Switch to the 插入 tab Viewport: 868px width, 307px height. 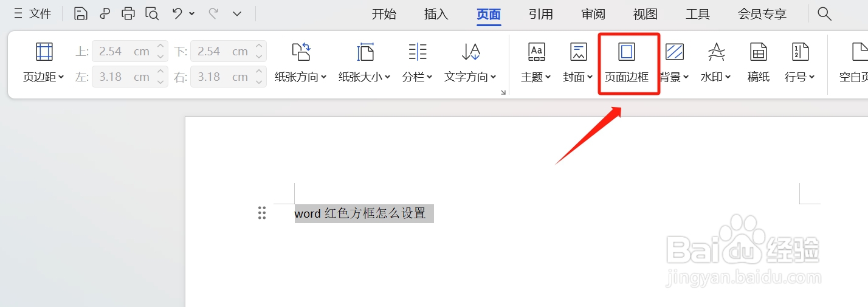point(436,14)
